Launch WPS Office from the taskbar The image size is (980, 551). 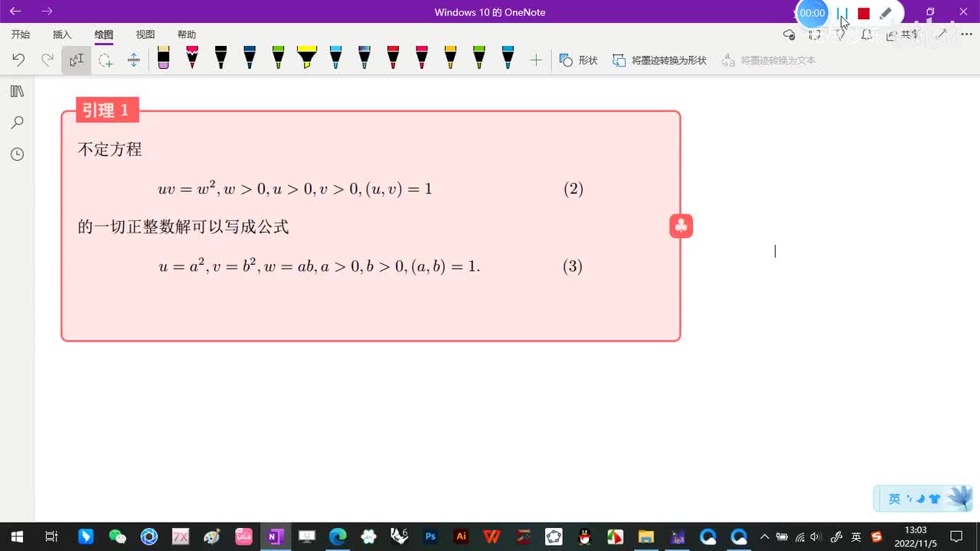[x=492, y=536]
